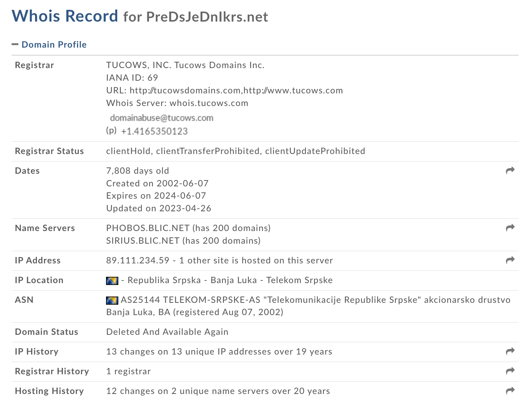Click the flag icon next to AS25144
The height and width of the screenshot is (407, 532).
point(112,300)
